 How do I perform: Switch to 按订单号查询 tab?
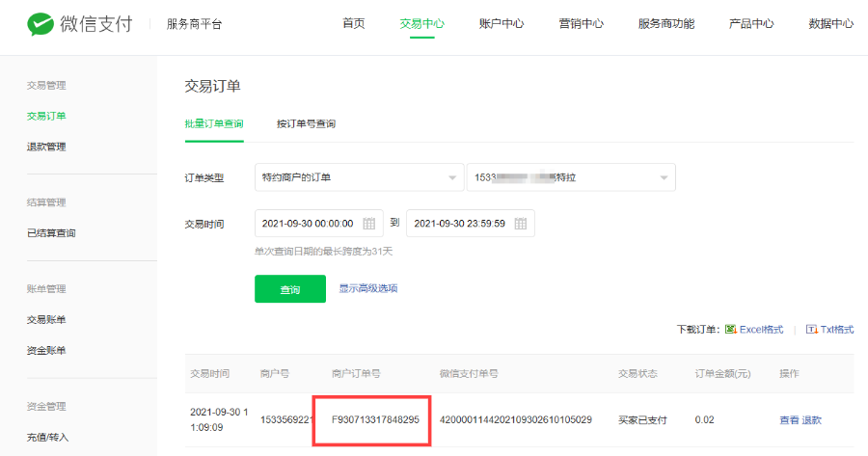[x=306, y=124]
